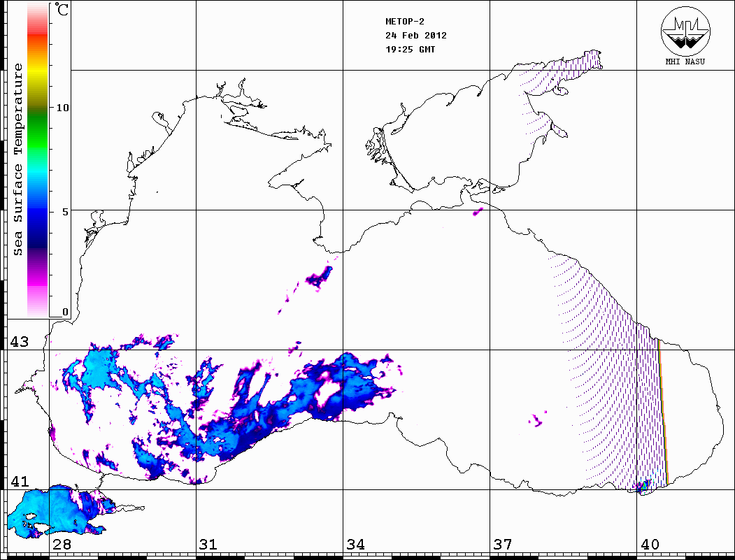This screenshot has height=560, width=735.
Task: Click longitude label '31'
Action: point(208,544)
